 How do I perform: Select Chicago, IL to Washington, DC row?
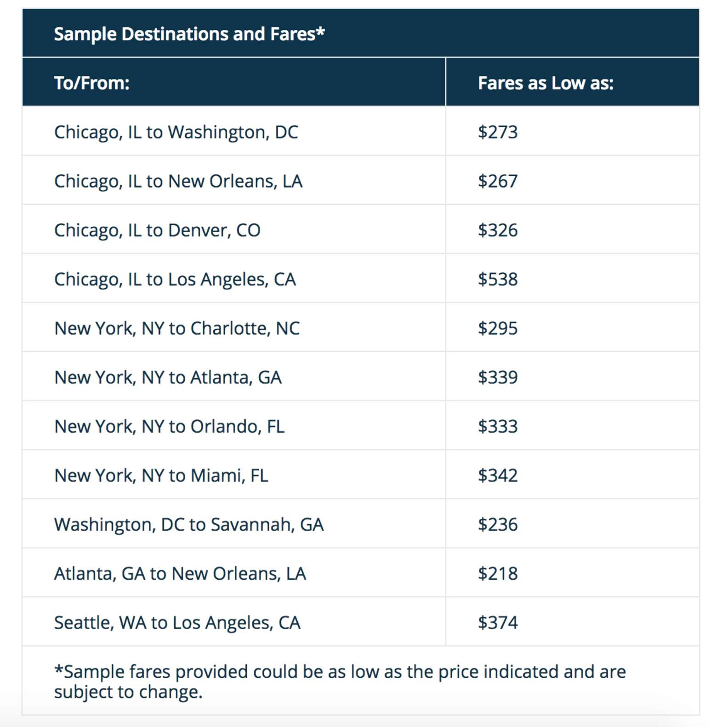coord(176,132)
